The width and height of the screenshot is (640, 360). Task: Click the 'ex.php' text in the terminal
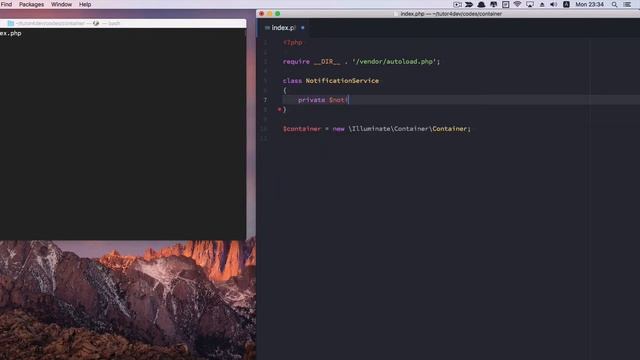click(x=11, y=33)
